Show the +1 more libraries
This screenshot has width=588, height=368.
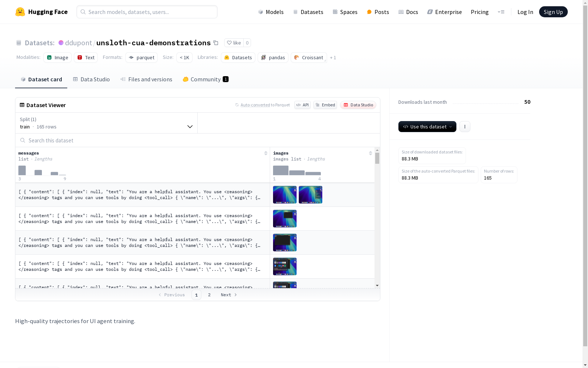(x=333, y=57)
